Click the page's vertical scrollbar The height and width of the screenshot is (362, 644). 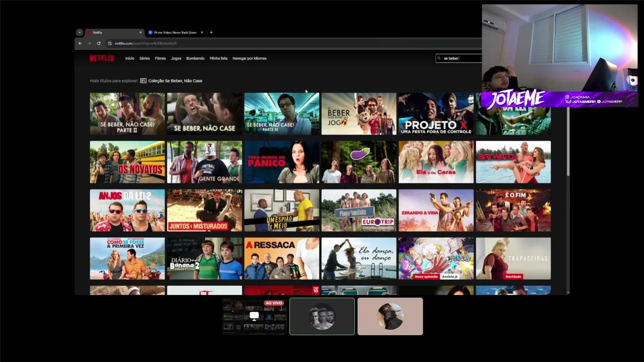[x=568, y=141]
